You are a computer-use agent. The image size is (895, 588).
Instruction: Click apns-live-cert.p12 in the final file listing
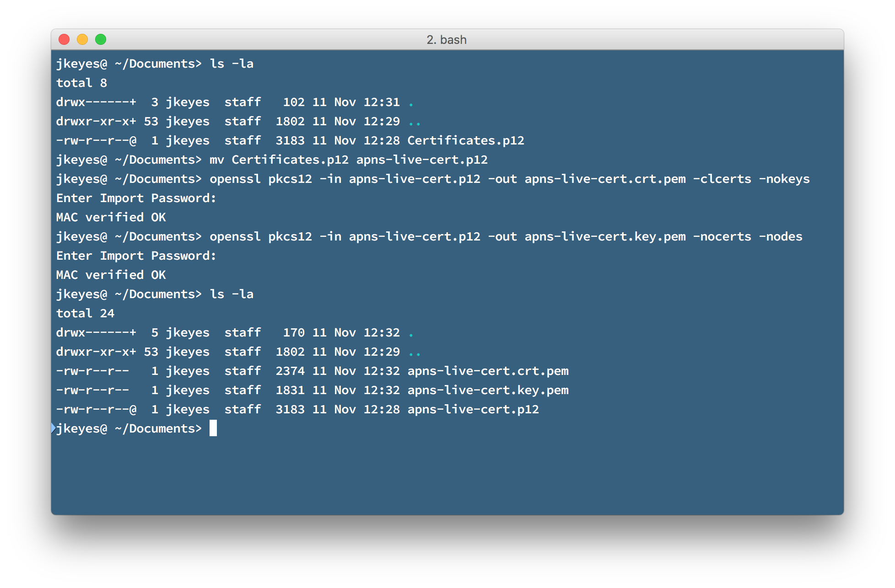point(473,409)
